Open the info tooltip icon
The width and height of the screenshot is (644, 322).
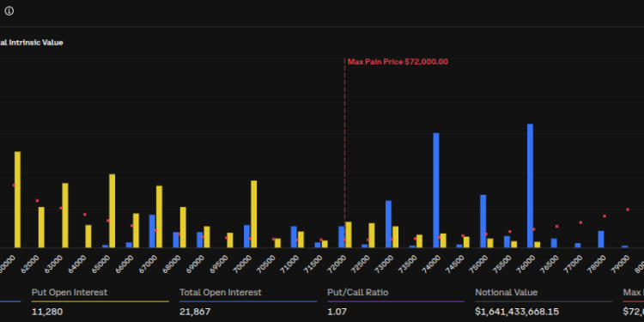pos(9,11)
